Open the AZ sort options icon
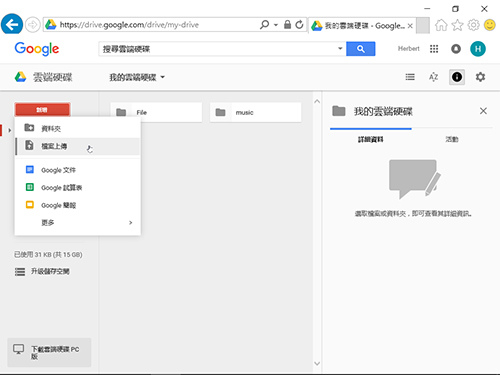The image size is (500, 375). (x=433, y=77)
